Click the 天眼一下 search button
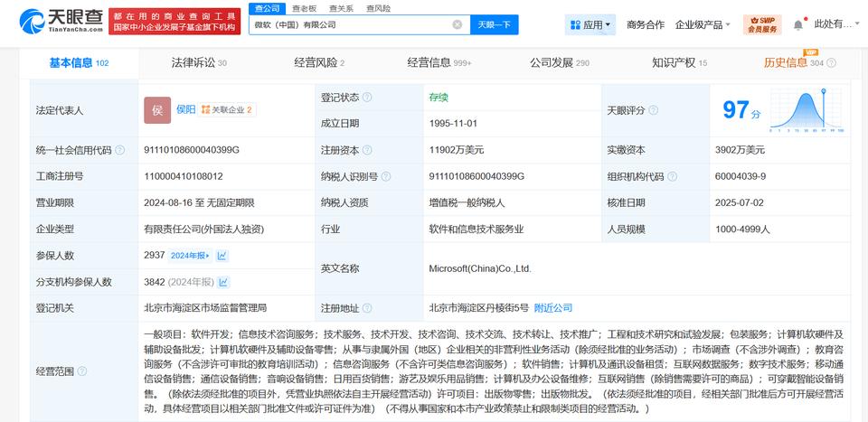The height and width of the screenshot is (422, 868). 495,24
